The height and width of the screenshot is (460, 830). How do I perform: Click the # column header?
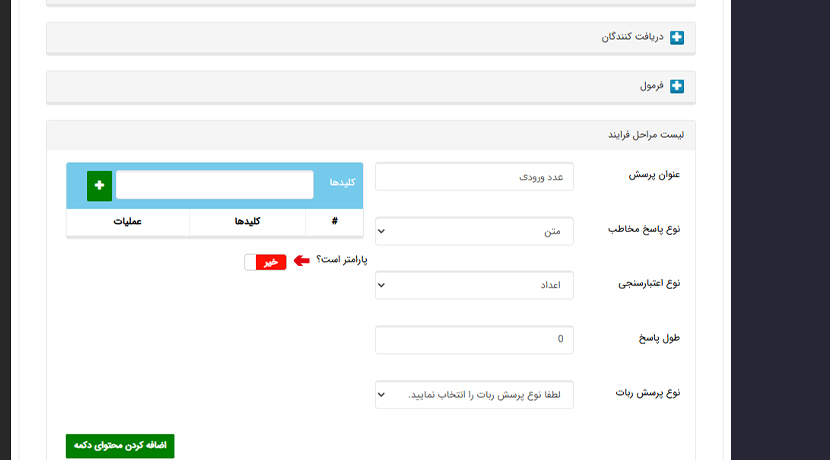point(335,221)
